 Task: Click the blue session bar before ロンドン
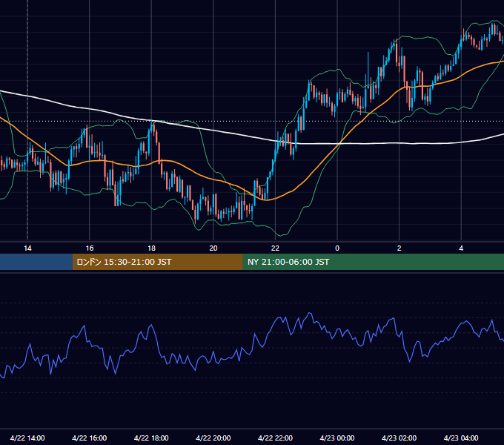coord(36,262)
